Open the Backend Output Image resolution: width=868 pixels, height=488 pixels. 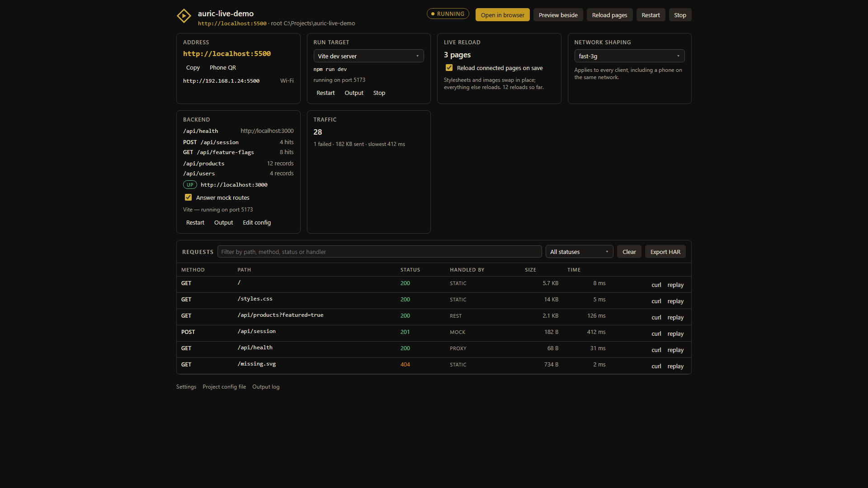coord(223,222)
